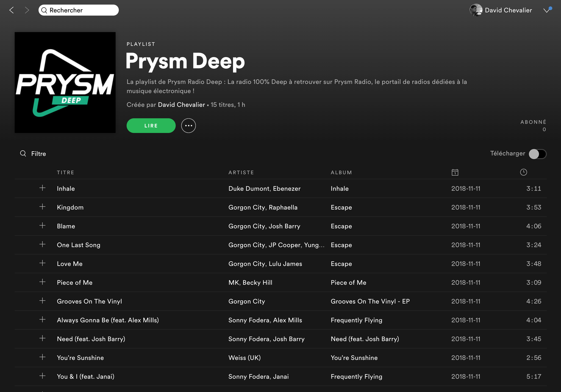Image resolution: width=561 pixels, height=392 pixels.
Task: Open the three-dot more options button
Action: (x=188, y=126)
